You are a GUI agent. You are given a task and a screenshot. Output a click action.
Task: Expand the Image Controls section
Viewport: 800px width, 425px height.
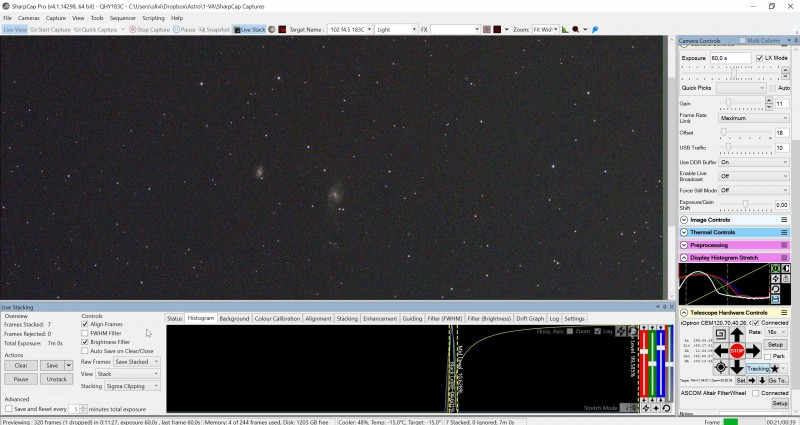pos(684,220)
